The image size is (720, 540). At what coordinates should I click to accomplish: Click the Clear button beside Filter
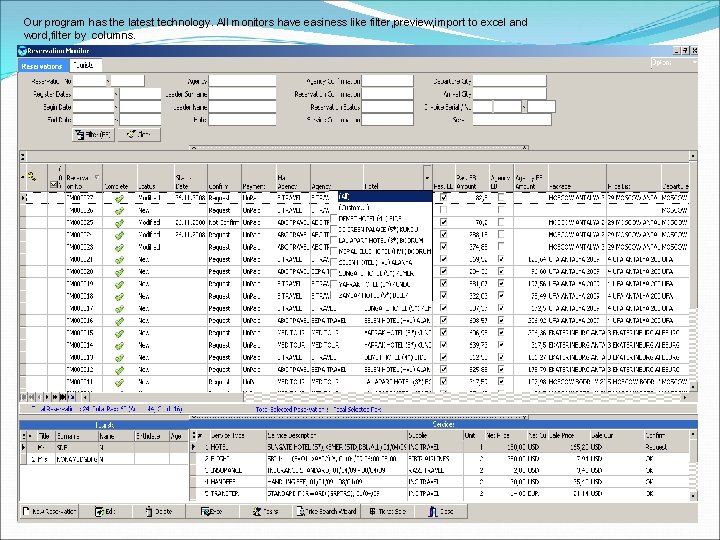click(x=139, y=135)
